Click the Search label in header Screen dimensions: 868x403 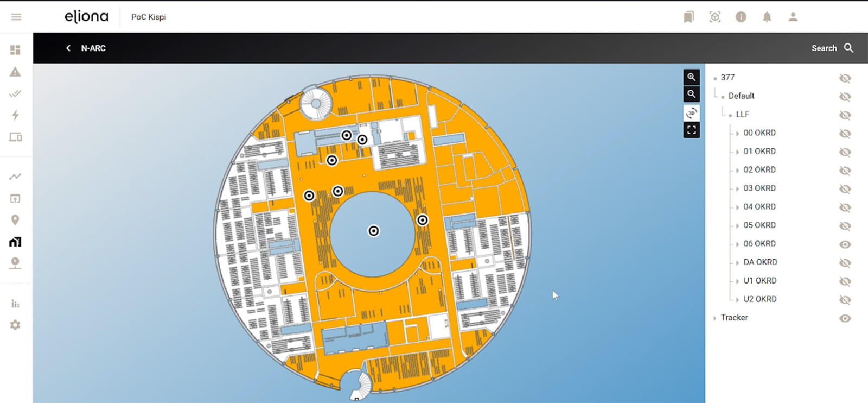pyautogui.click(x=824, y=48)
